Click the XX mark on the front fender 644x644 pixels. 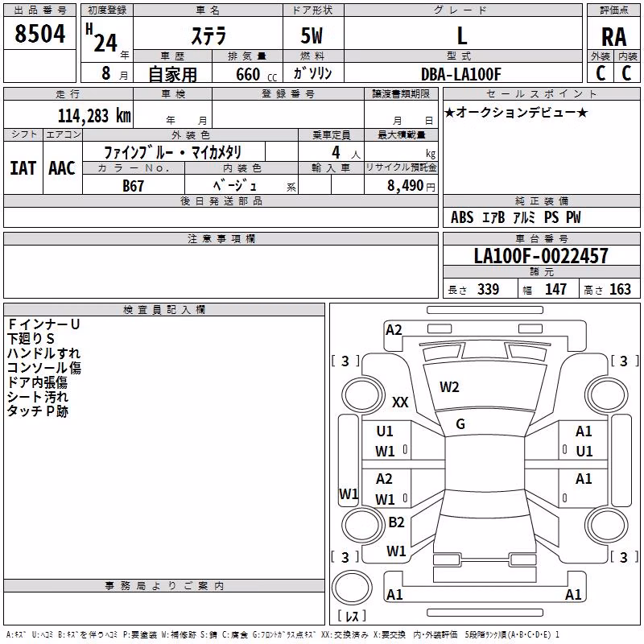(x=400, y=402)
